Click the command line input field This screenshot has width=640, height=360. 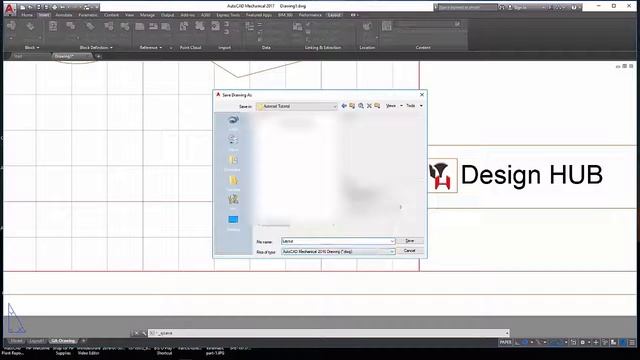[x=329, y=333]
